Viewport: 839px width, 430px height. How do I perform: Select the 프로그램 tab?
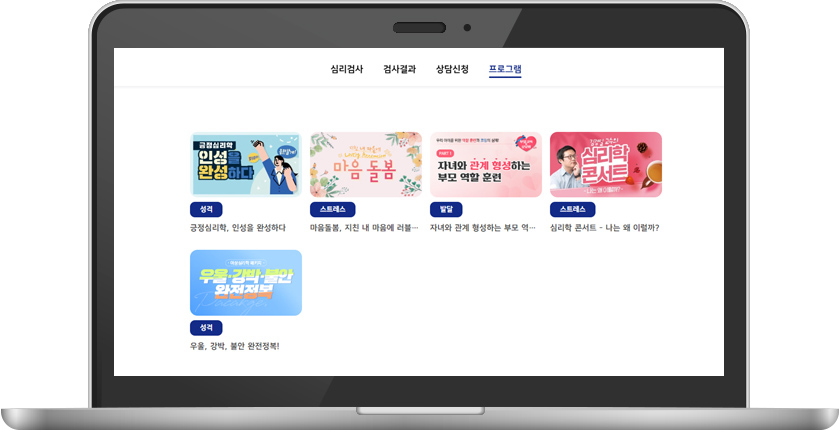(505, 69)
